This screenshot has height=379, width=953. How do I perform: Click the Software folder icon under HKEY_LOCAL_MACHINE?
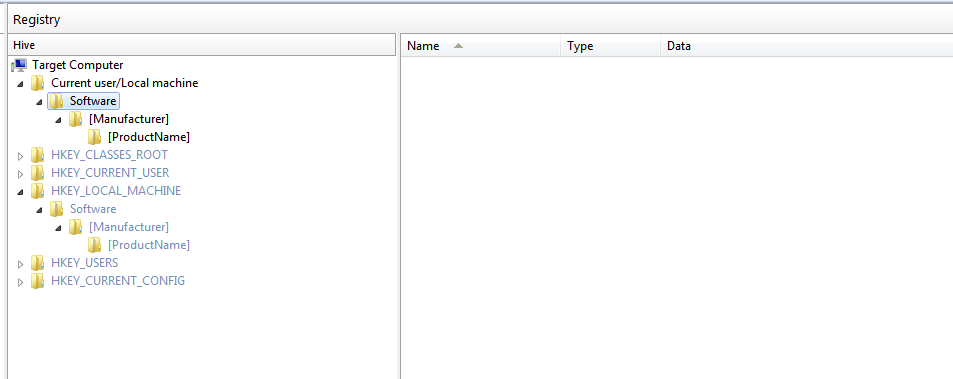57,209
